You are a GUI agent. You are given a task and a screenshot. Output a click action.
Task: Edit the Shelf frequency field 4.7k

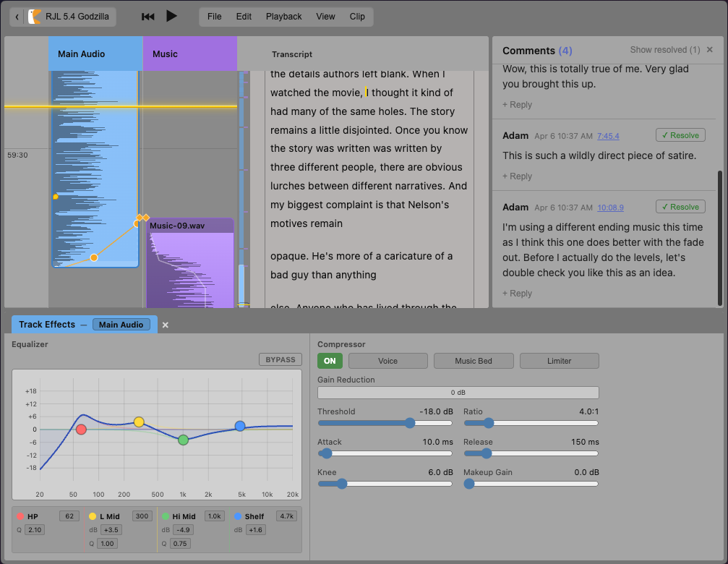tap(287, 516)
